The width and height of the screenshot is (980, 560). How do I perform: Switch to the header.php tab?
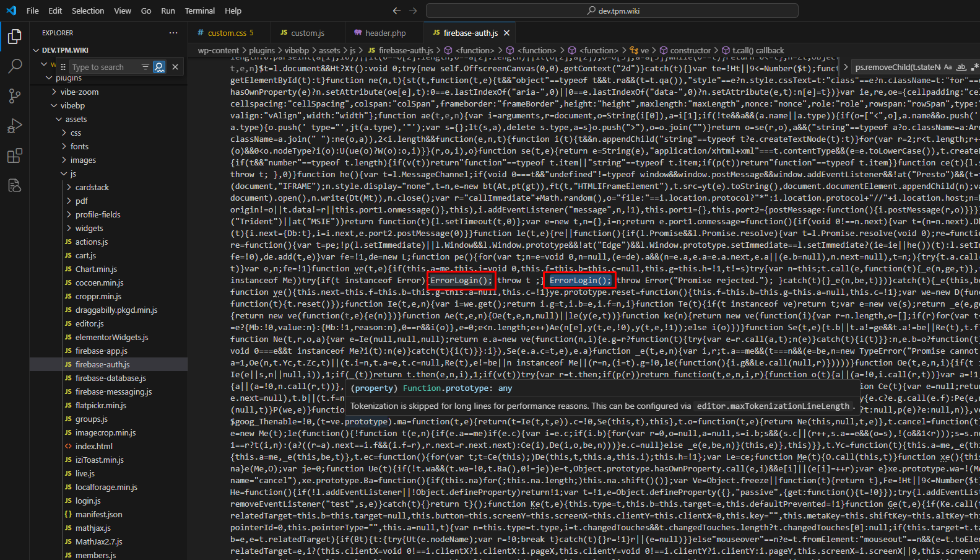pyautogui.click(x=384, y=33)
